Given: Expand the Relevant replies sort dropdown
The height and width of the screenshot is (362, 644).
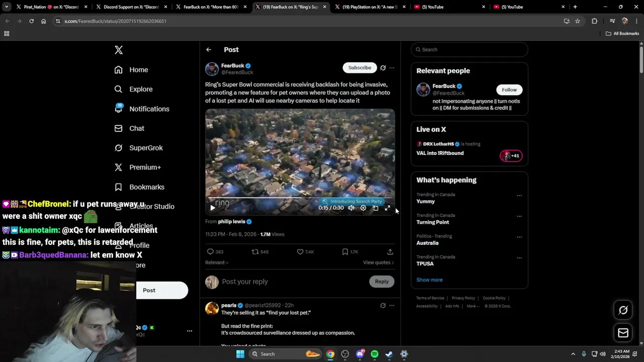Looking at the screenshot, I should click(x=217, y=262).
